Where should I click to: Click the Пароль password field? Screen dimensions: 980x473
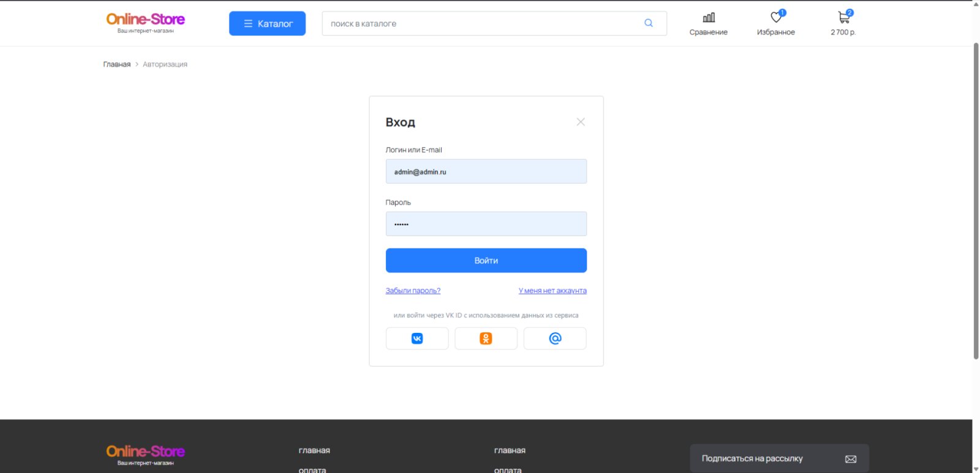pos(486,224)
